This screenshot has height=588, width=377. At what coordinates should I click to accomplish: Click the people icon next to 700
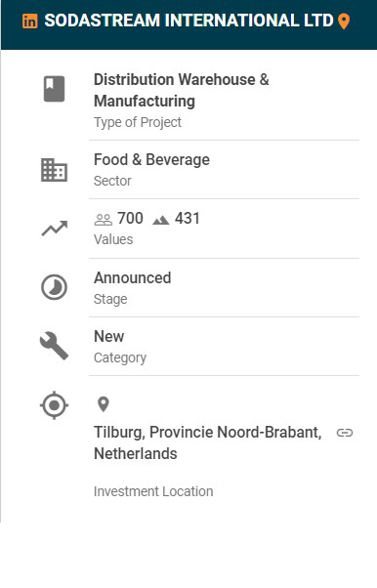104,220
